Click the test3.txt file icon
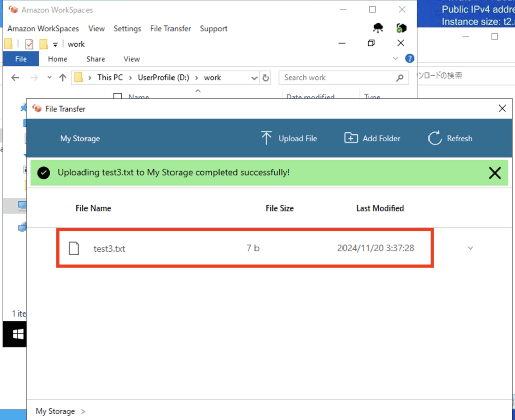515x420 pixels. pos(74,248)
